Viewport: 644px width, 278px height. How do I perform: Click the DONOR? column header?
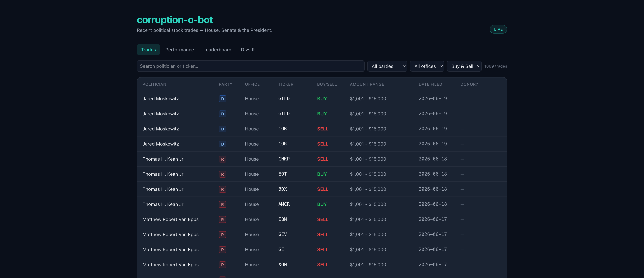469,84
